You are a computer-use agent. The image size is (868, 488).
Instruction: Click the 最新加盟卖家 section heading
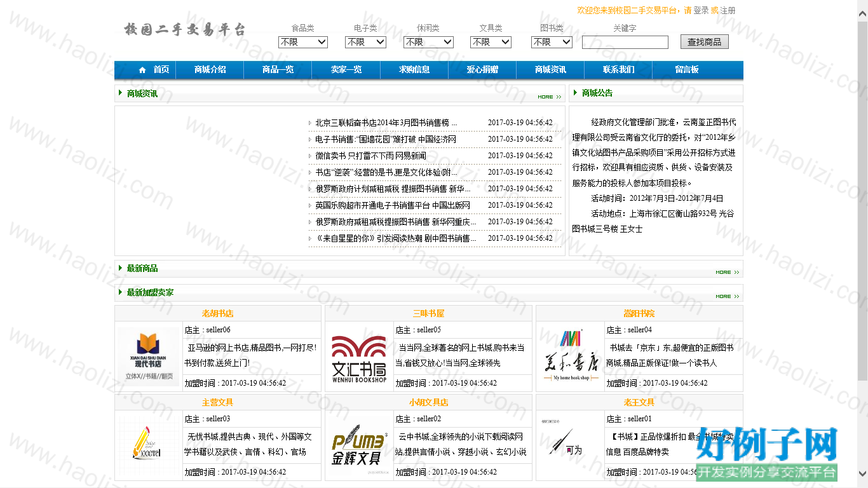[x=150, y=293]
